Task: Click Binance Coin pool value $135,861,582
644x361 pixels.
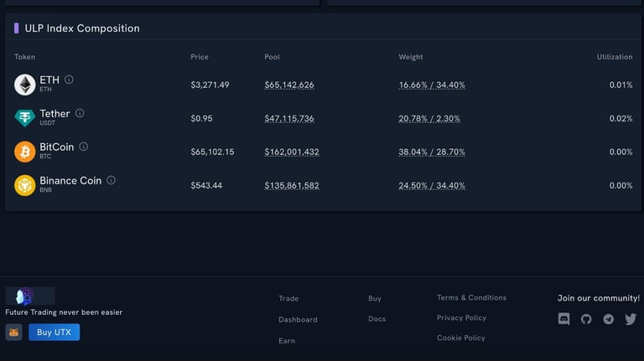Action: 292,185
